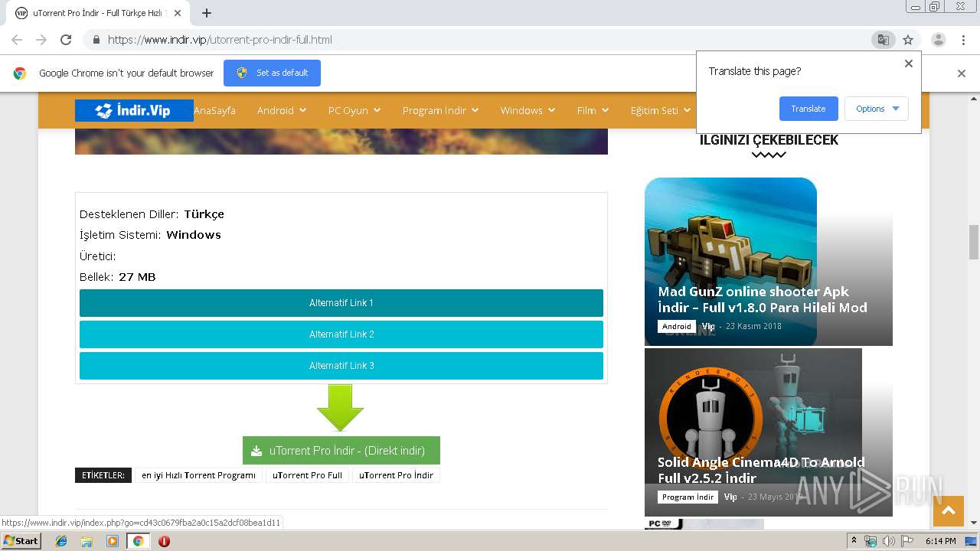Click the browser forward arrow

41,40
